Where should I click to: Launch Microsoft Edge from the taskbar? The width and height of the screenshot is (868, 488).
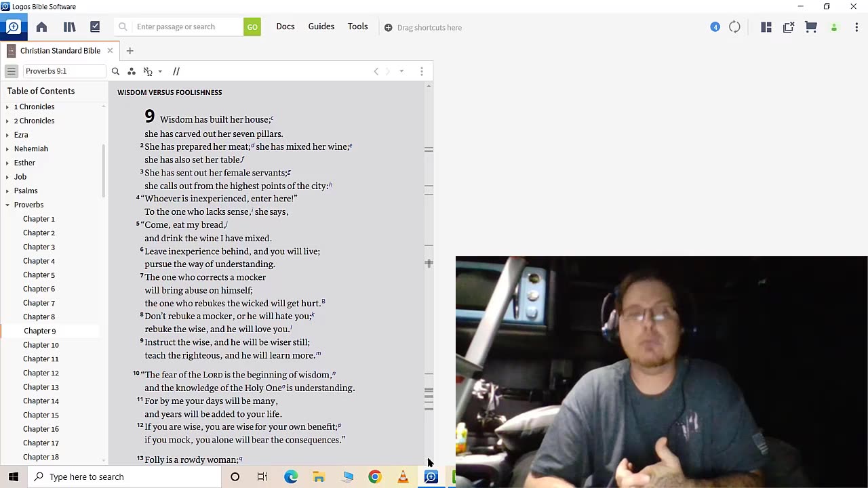[291, 477]
